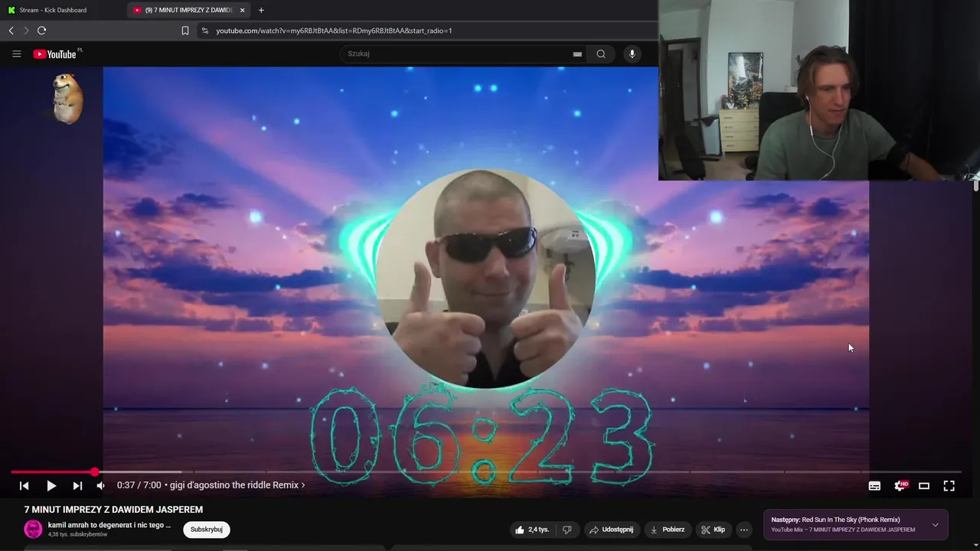Open site settings icon beside the URL

pos(204,31)
